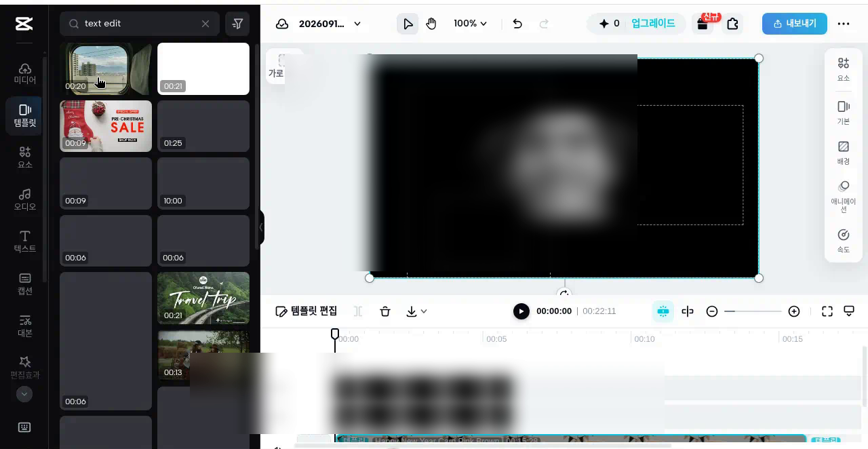Open the 요소 elements panel in left sidebar
Viewport: 868px width, 449px height.
pos(24,157)
